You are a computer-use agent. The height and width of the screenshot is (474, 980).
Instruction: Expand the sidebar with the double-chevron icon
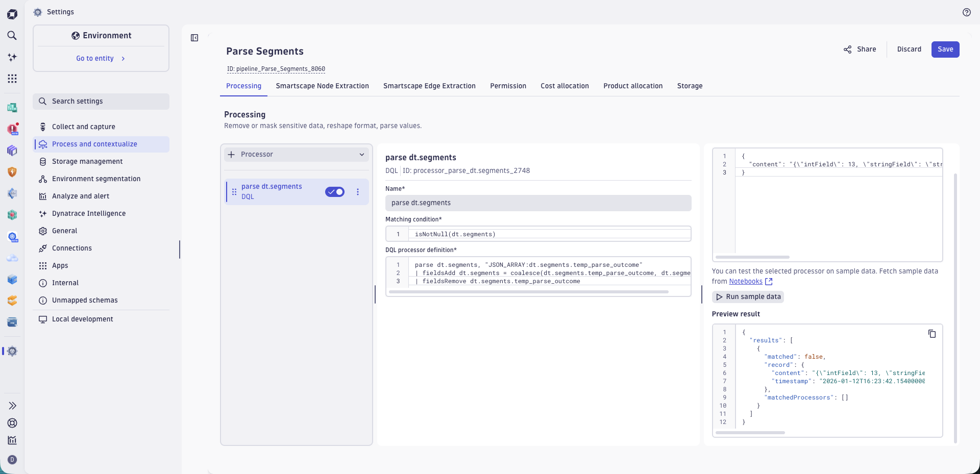(12, 406)
